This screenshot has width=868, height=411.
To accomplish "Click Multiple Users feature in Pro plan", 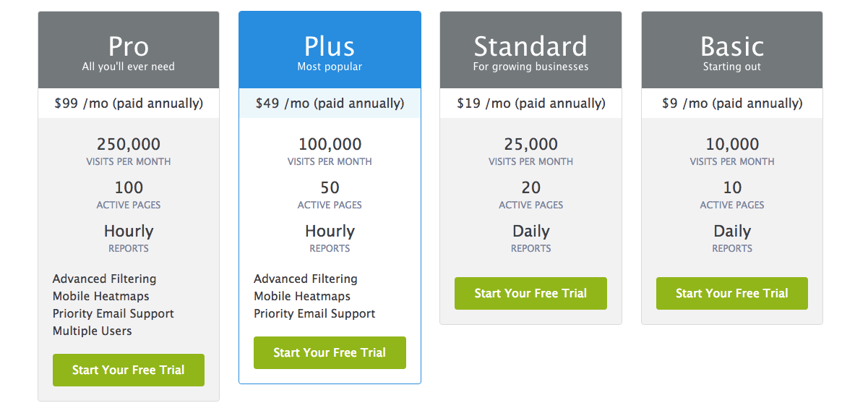I will (93, 331).
